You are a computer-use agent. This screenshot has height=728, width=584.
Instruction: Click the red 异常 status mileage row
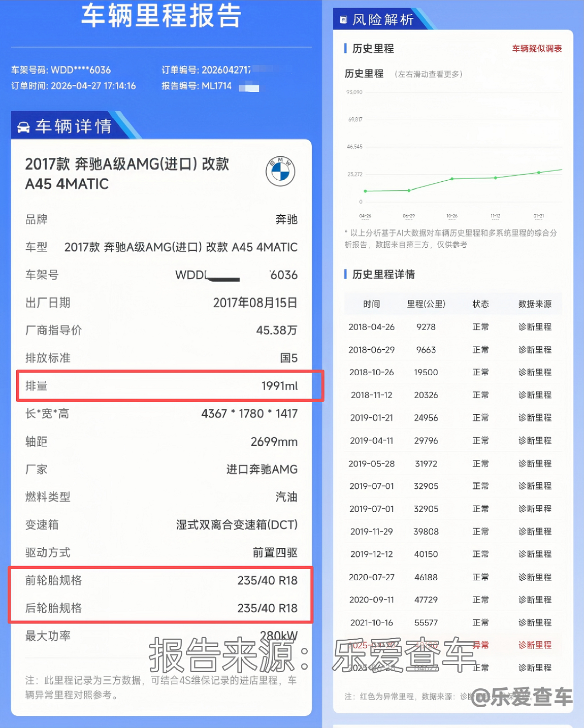pyautogui.click(x=453, y=645)
